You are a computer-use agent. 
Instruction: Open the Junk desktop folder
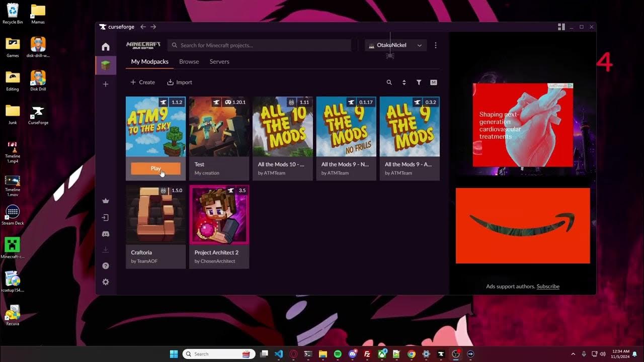13,114
